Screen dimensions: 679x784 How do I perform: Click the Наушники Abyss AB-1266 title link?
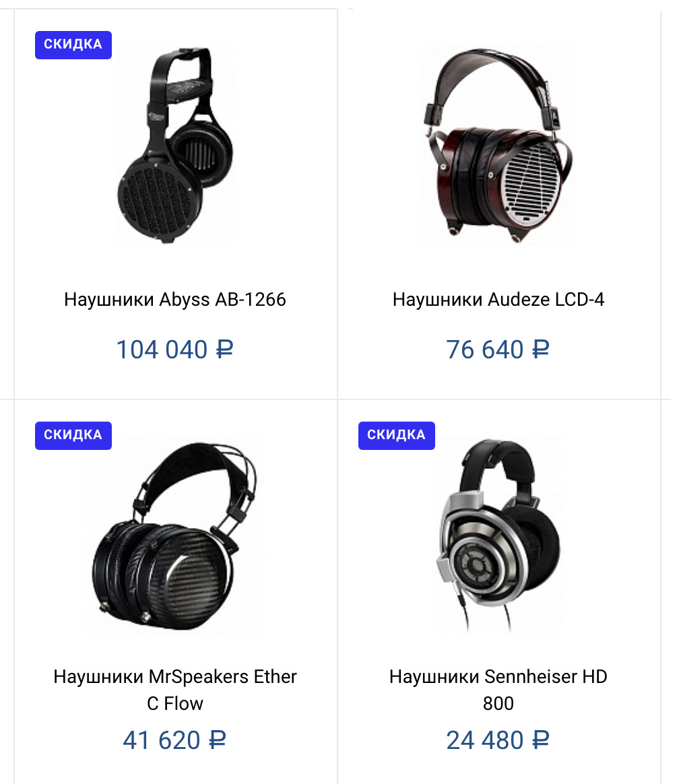[x=175, y=300]
